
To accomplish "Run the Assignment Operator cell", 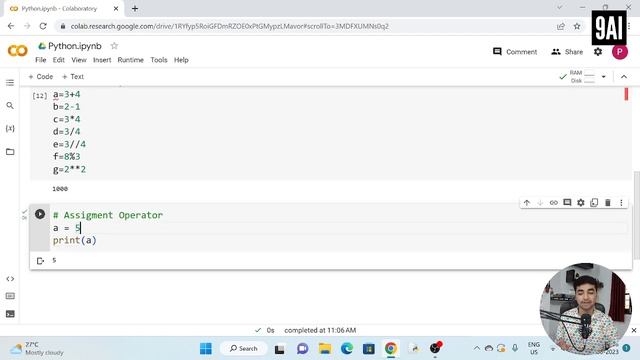I will click(40, 214).
